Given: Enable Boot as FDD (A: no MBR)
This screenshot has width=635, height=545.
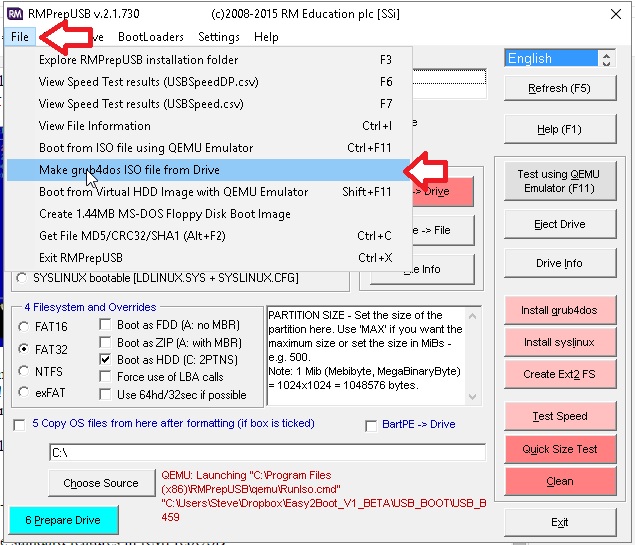Looking at the screenshot, I should [105, 325].
